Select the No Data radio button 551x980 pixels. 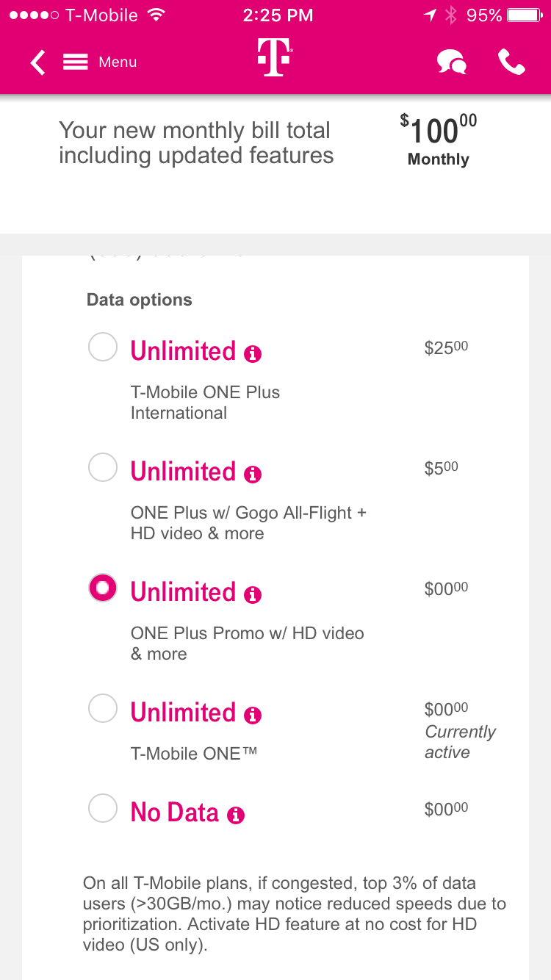[x=103, y=808]
